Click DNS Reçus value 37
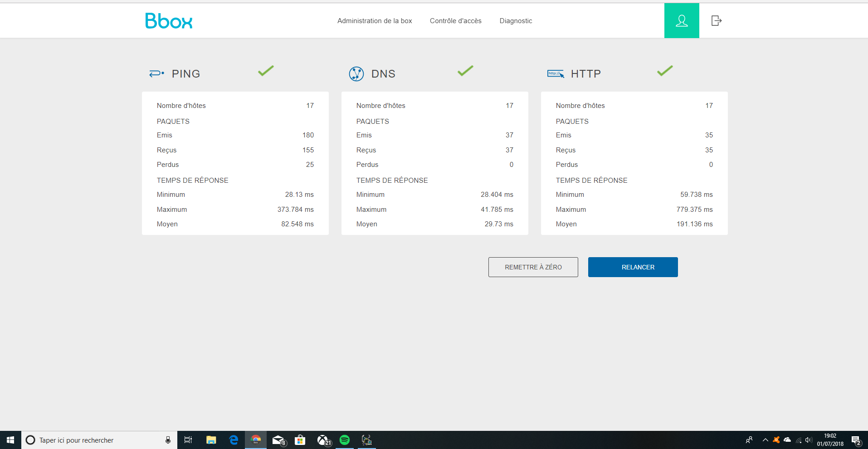This screenshot has width=868, height=449. coord(509,150)
